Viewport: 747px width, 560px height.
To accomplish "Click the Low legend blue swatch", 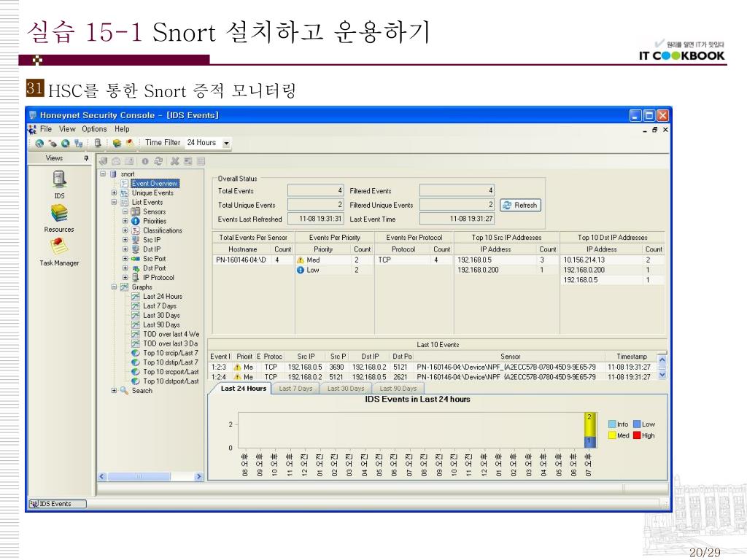I will click(637, 424).
